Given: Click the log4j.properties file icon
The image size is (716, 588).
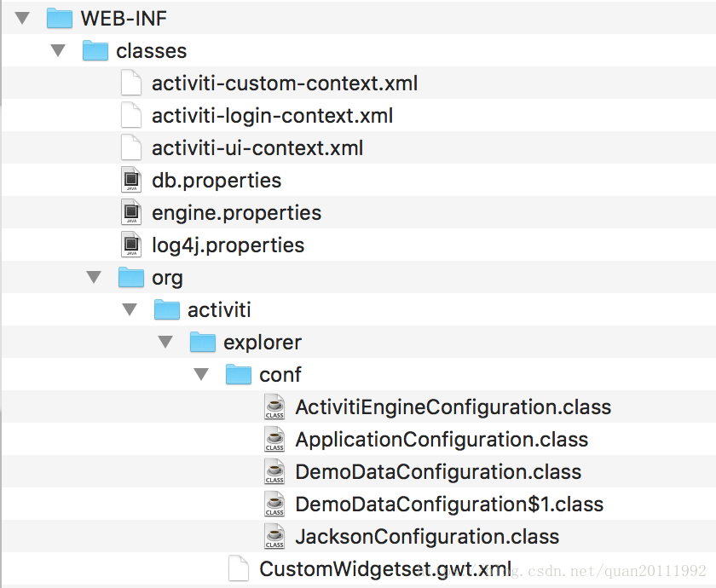Looking at the screenshot, I should (131, 245).
